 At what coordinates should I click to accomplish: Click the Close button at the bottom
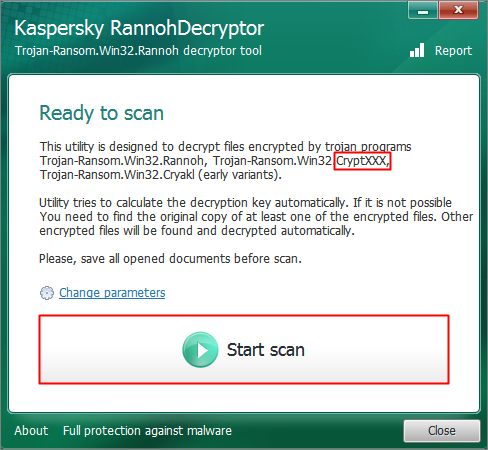(442, 431)
